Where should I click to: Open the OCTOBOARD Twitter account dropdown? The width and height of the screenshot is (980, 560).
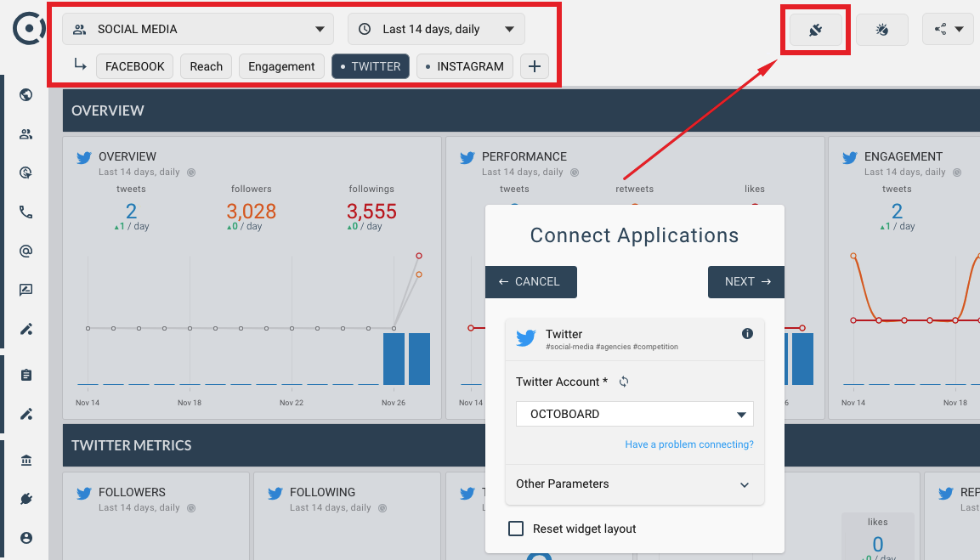634,414
